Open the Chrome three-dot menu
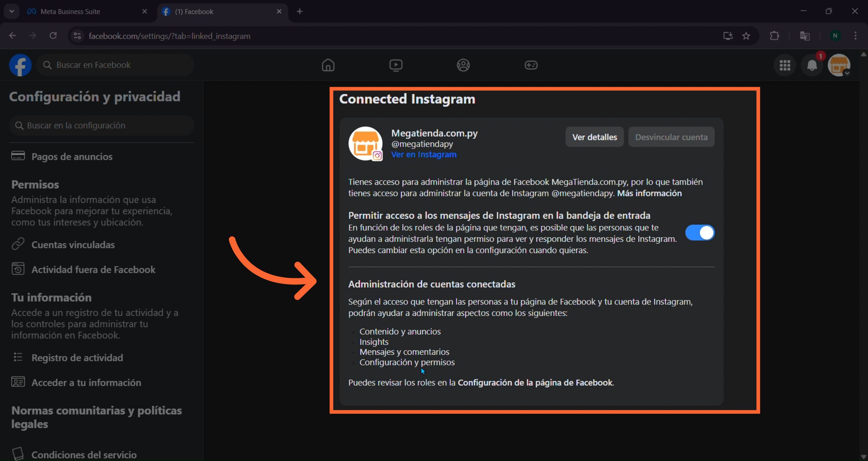The height and width of the screenshot is (461, 868). click(856, 36)
